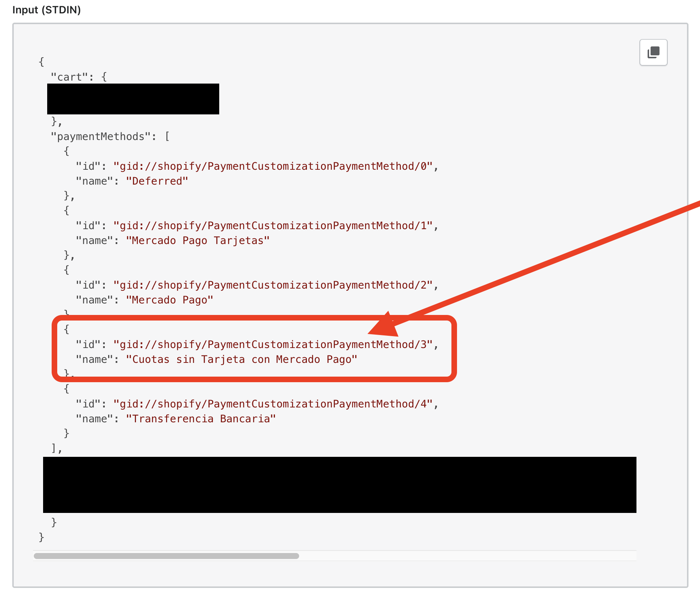
Task: Click the PaymentCustomizationPaymentMethod/4 id string
Action: 273,404
